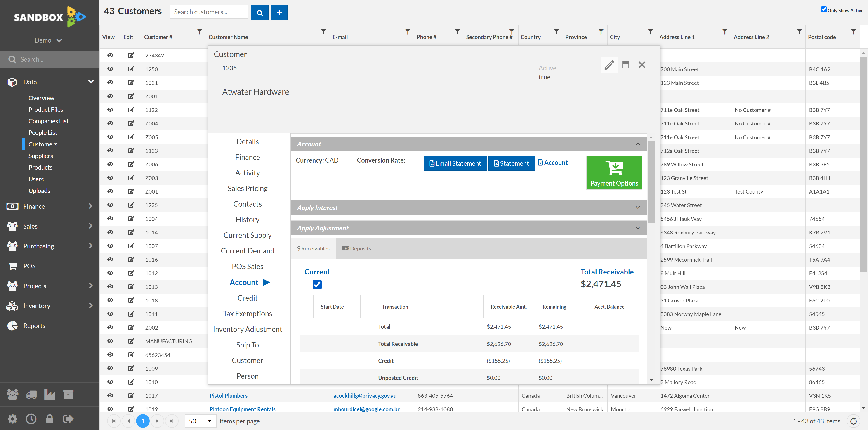Viewport: 868px width, 430px height.
Task: Click the view eye icon for customer 1021
Action: coord(110,83)
